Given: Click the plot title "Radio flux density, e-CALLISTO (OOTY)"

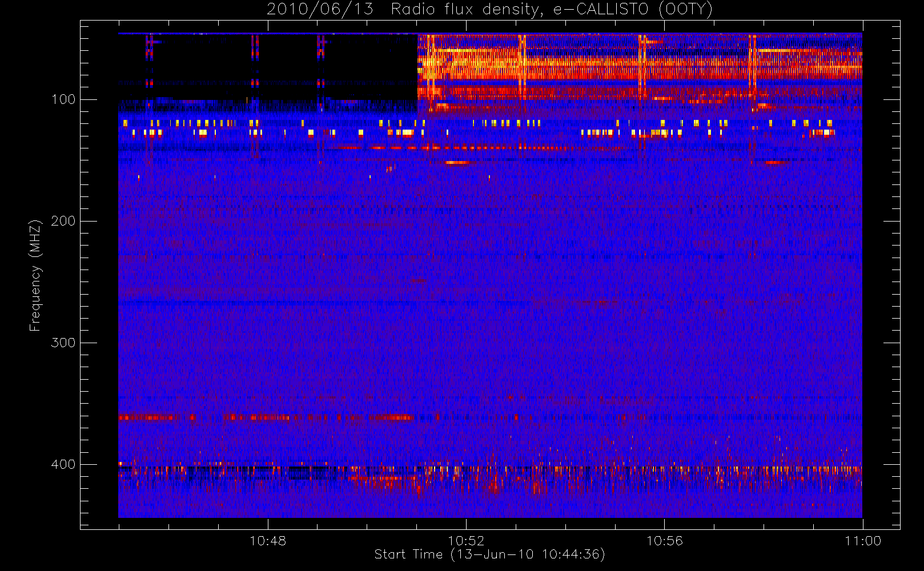Looking at the screenshot, I should coord(552,10).
